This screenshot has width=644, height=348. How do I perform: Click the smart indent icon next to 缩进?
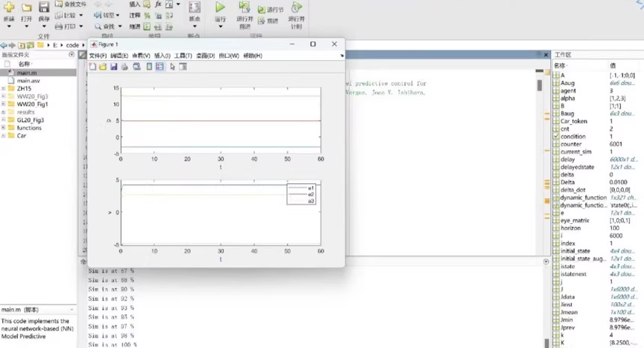coord(147,27)
